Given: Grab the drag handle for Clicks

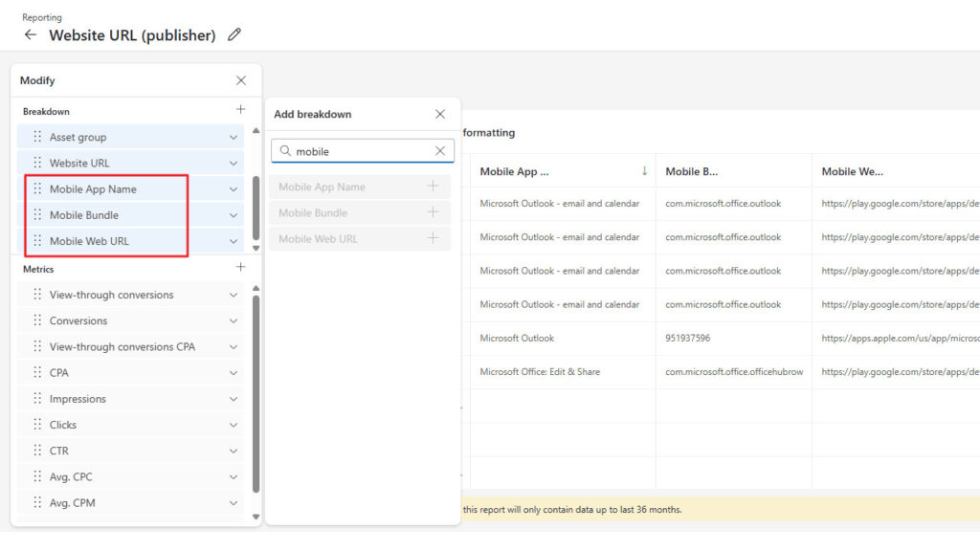Looking at the screenshot, I should pyautogui.click(x=37, y=424).
